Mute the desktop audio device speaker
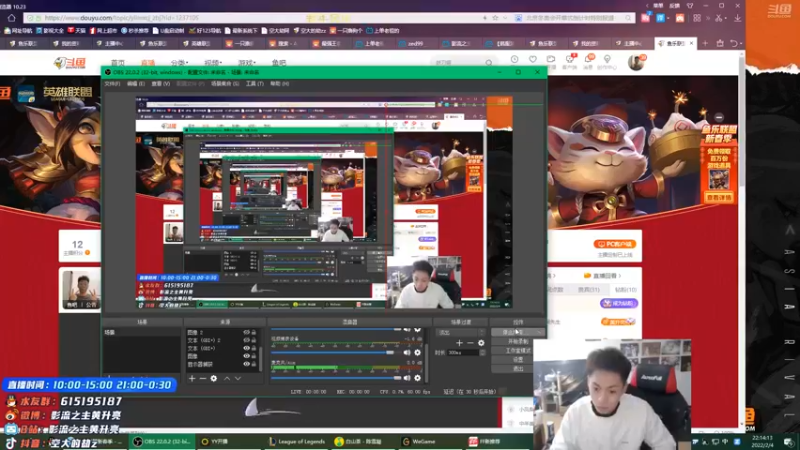Viewport: 800px width, 450px height. [407, 353]
